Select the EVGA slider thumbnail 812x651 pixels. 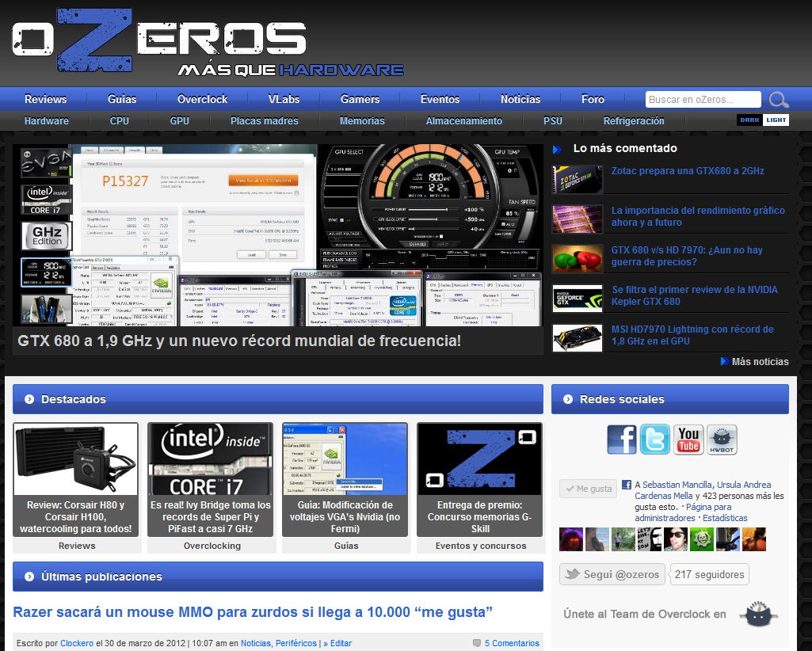[x=46, y=162]
